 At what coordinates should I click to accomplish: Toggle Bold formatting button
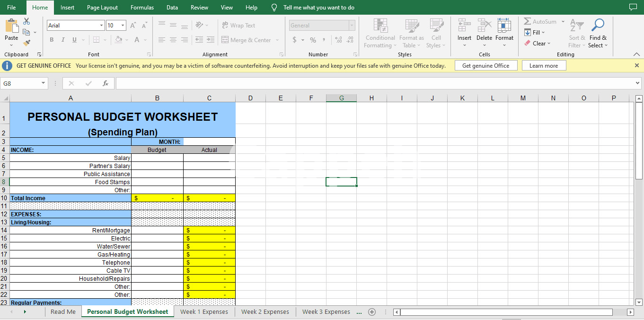pos(52,40)
